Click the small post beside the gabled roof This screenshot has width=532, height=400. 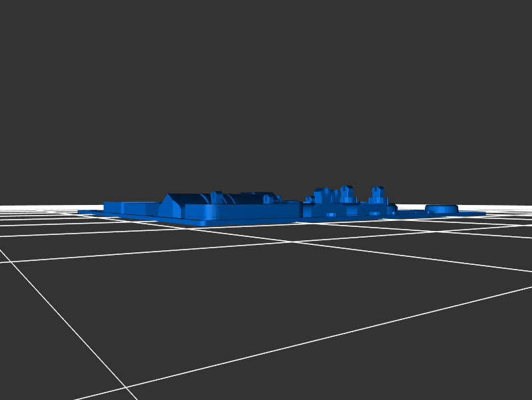click(x=215, y=196)
